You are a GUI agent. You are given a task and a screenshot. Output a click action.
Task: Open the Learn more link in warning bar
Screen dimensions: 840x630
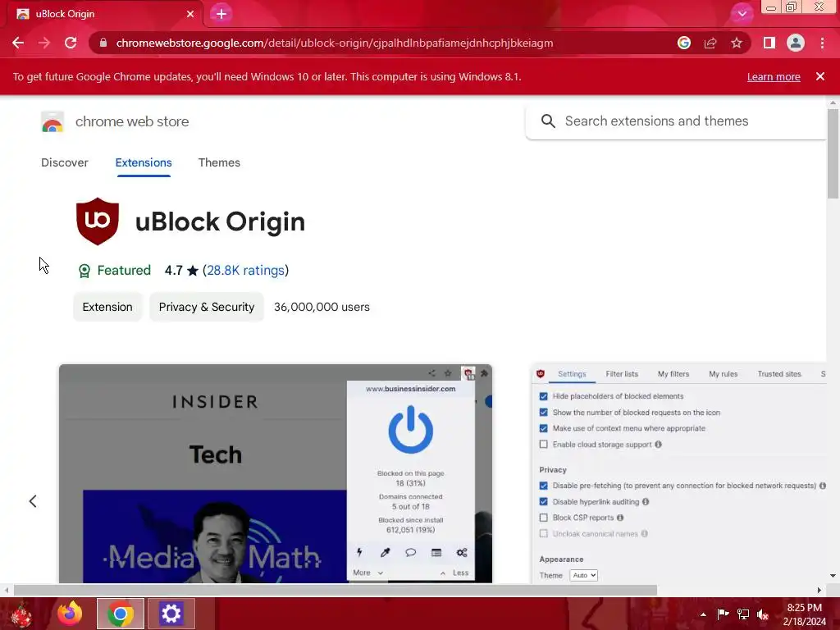774,76
